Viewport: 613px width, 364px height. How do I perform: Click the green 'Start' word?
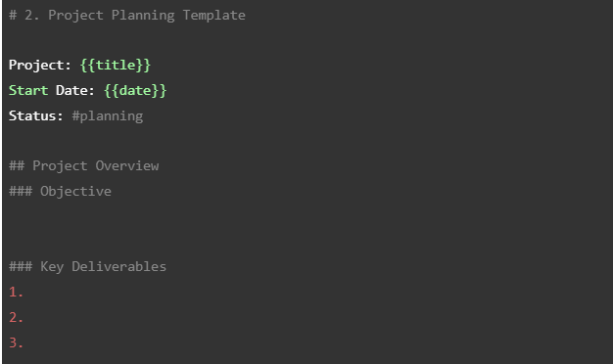click(28, 90)
